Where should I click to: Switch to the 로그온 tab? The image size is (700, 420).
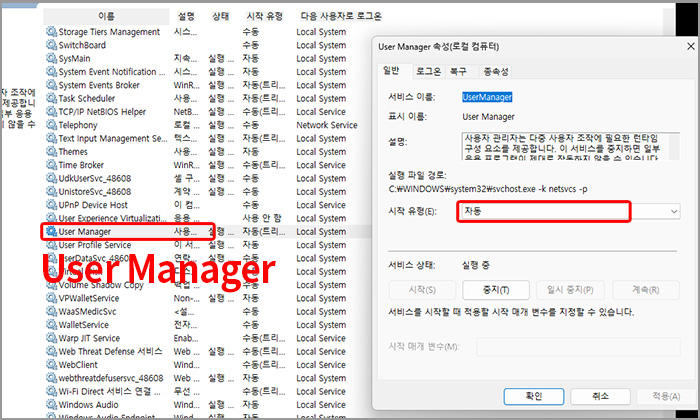(x=428, y=72)
